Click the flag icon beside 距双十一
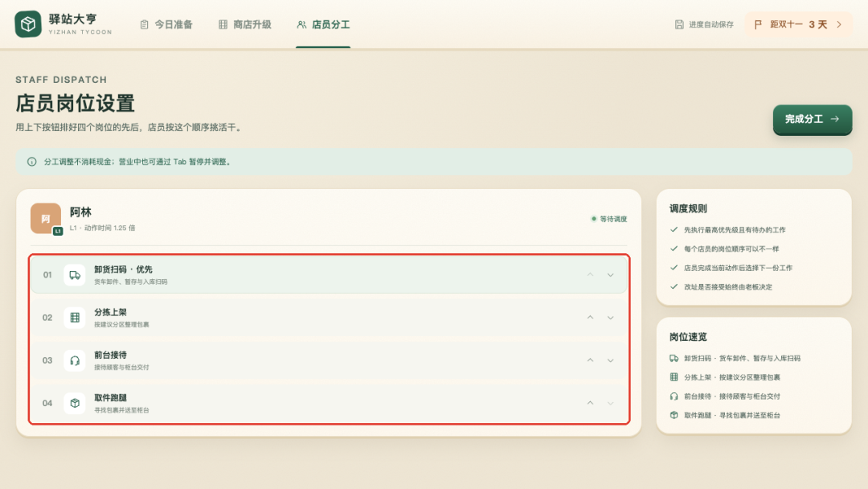 759,24
